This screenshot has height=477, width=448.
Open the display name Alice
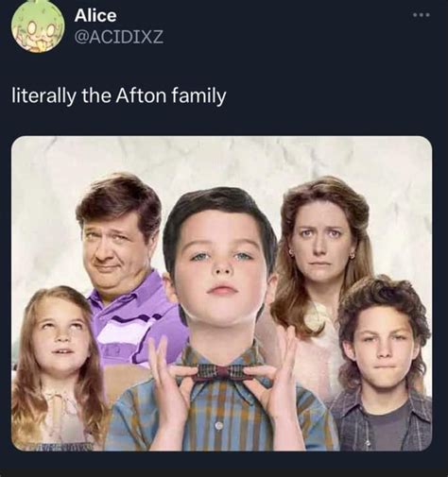(95, 15)
